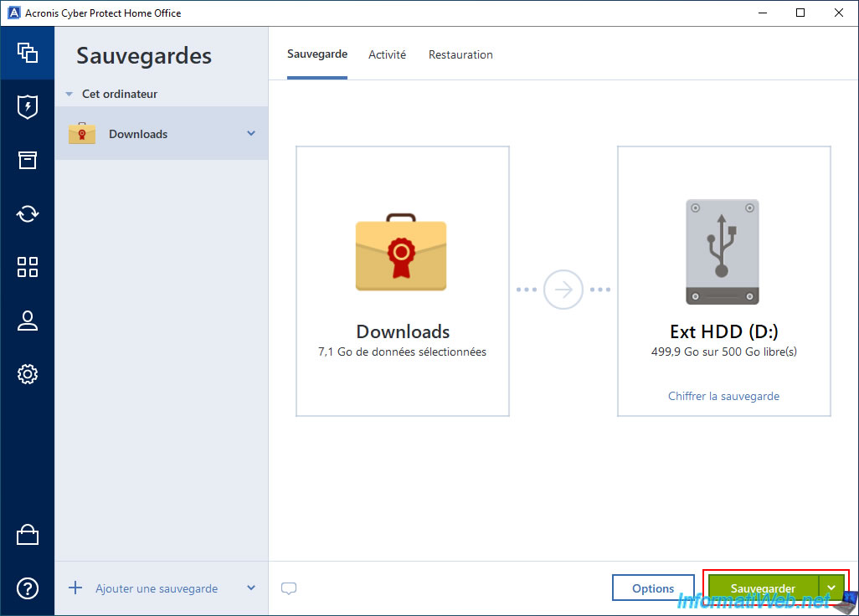Viewport: 859px width, 616px height.
Task: Click the Cet ordinateur label
Action: pos(120,95)
